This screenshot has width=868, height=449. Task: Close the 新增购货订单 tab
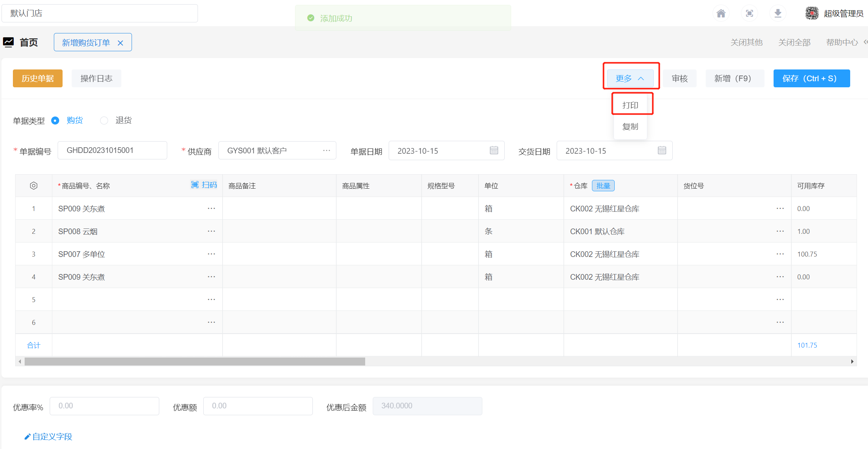[121, 43]
